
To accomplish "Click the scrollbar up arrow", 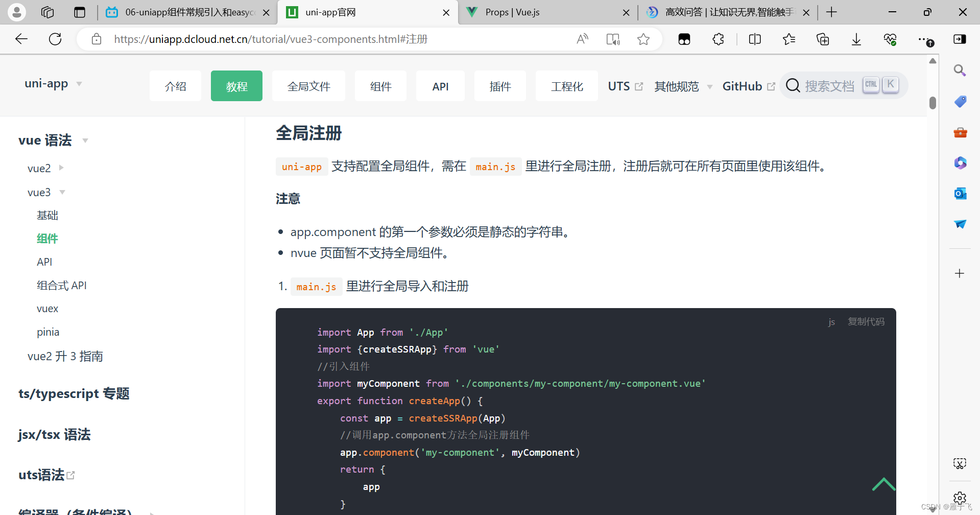I will (x=933, y=61).
